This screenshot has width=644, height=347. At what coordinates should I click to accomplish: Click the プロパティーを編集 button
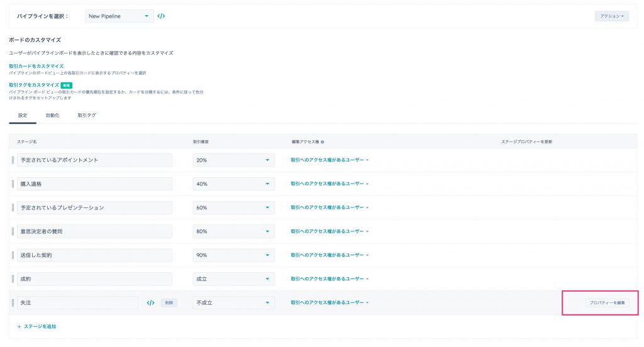(x=606, y=303)
